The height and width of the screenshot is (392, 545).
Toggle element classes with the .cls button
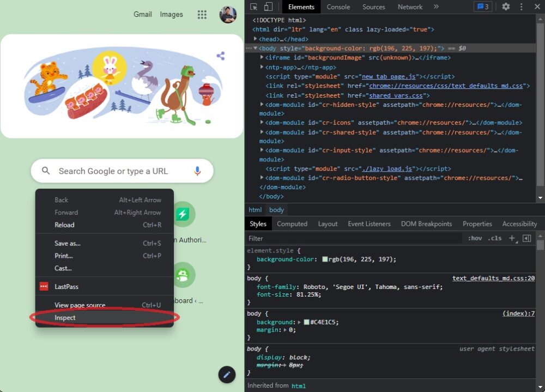coord(495,238)
